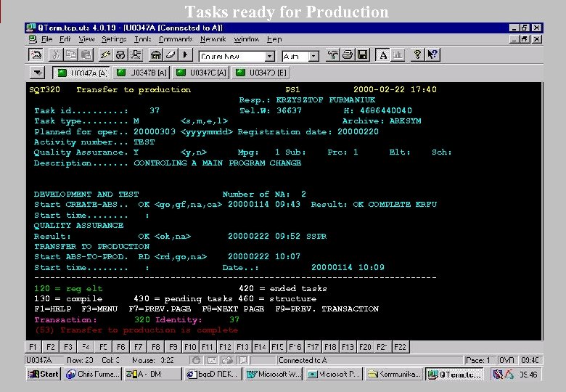
Task: Click the F9 function key button
Action: click(x=173, y=347)
